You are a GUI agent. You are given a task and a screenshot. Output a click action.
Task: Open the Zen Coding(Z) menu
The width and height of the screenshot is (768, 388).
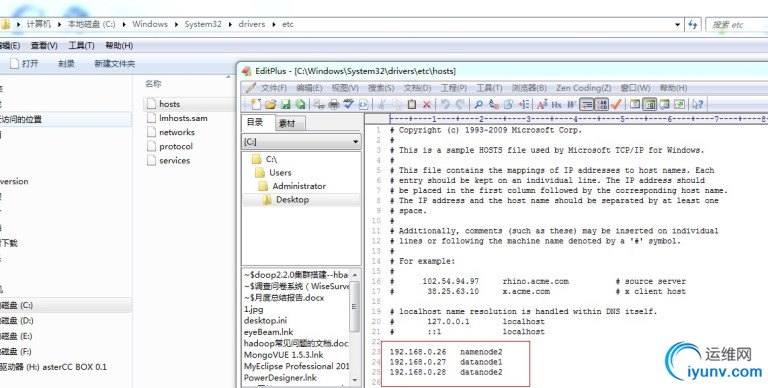click(583, 88)
